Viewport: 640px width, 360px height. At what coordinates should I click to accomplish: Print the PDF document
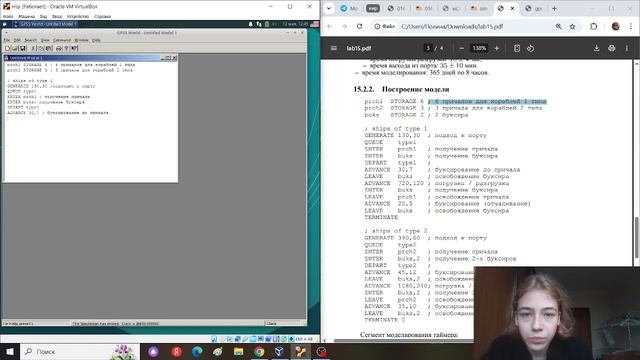coord(611,48)
